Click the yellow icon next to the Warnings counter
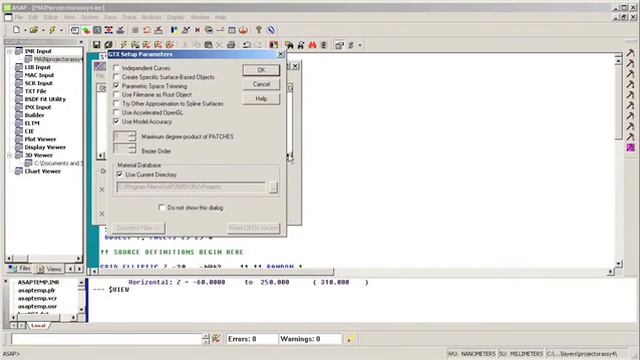 pyautogui.click(x=350, y=339)
